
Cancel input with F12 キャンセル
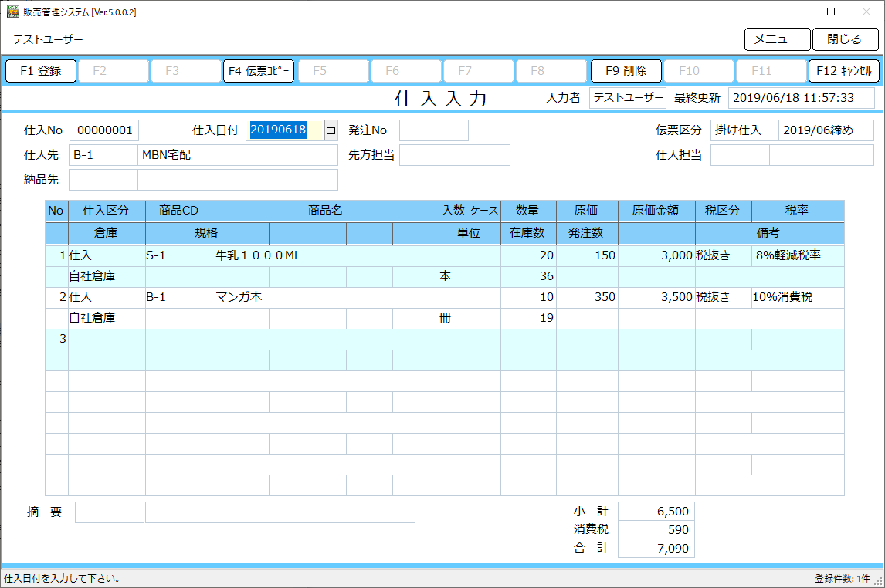click(844, 71)
